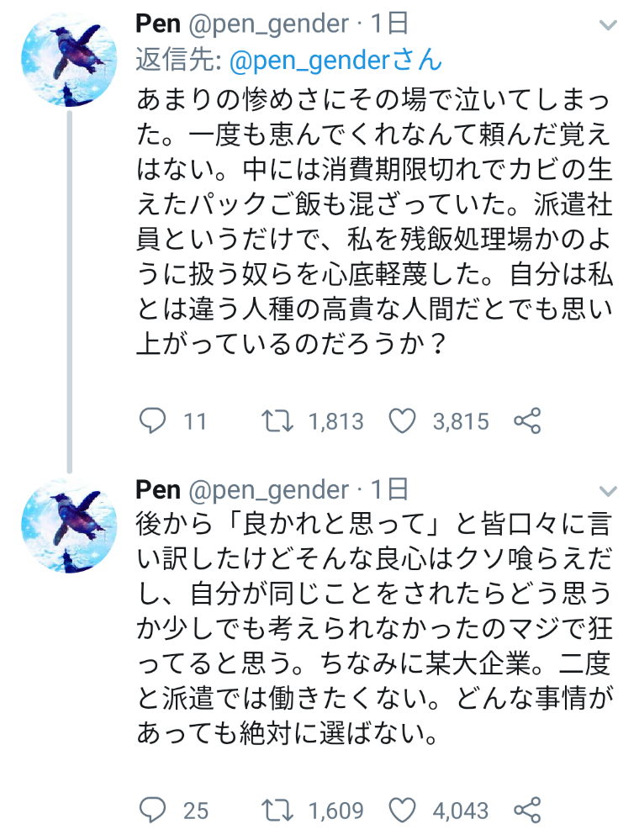Open the second tweet's chevron dropdown menu

point(607,491)
